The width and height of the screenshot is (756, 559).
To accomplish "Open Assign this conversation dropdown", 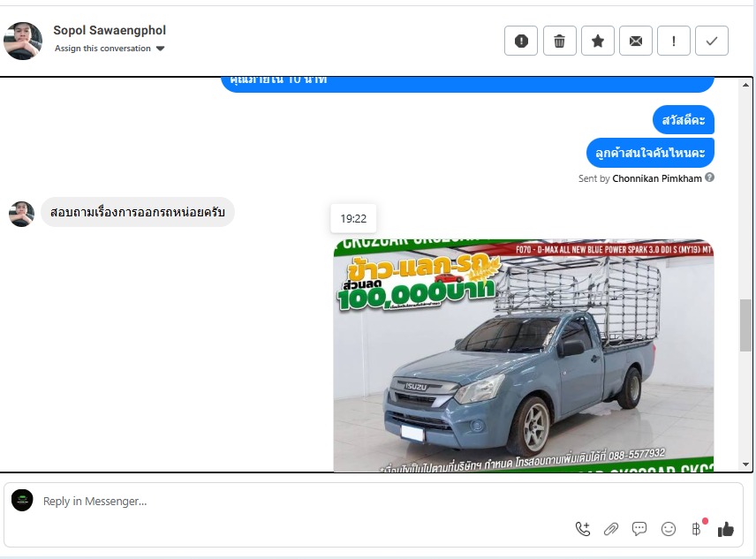I will click(110, 49).
